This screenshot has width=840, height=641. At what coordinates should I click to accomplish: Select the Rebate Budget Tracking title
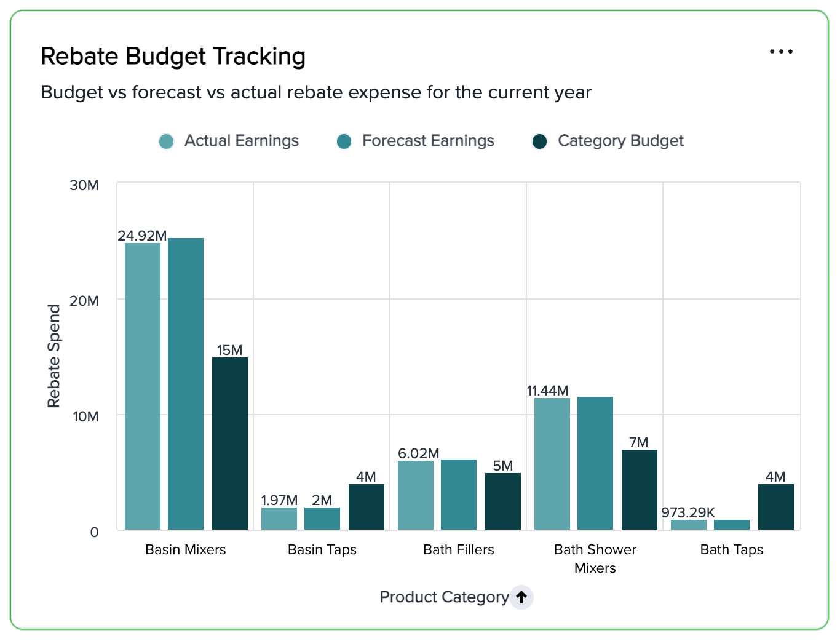pyautogui.click(x=173, y=56)
